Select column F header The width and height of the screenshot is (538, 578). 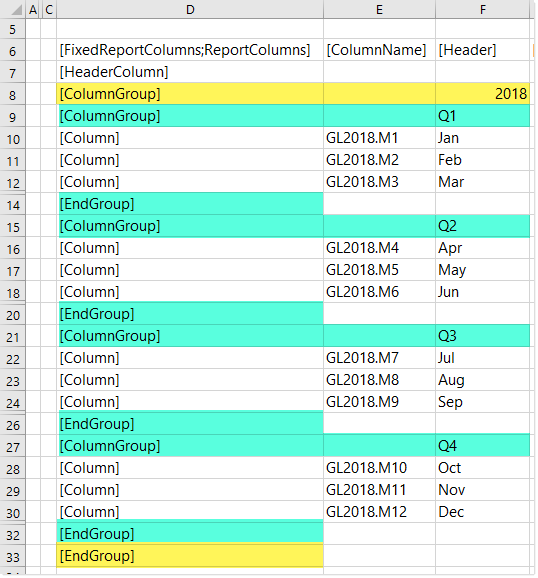[x=482, y=10]
